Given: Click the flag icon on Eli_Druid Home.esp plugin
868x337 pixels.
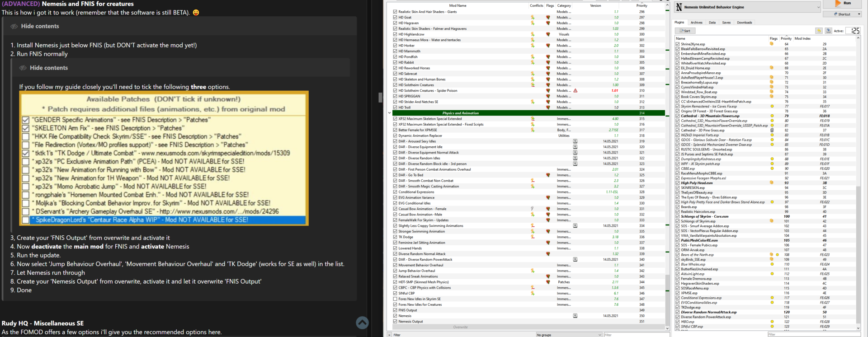Looking at the screenshot, I should (x=772, y=68).
